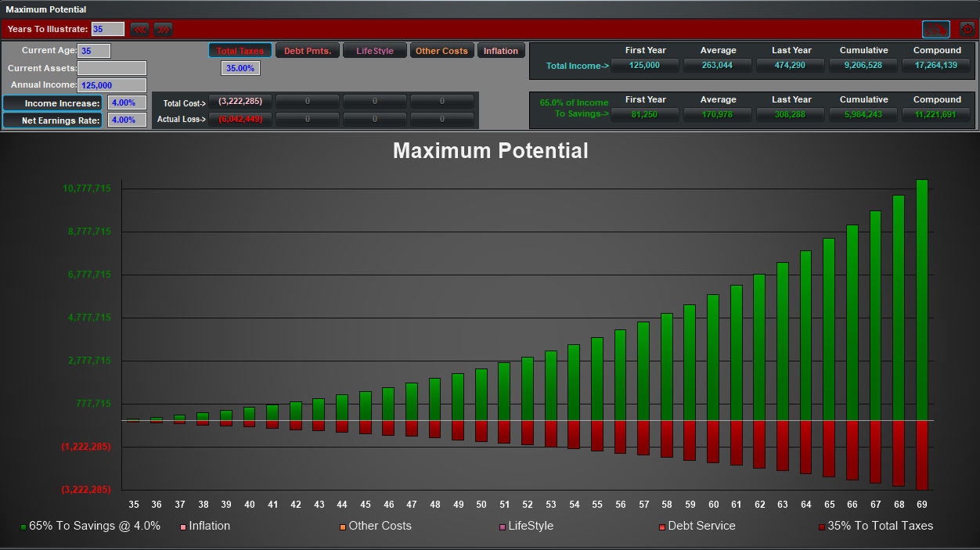Screen dimensions: 980x550
Task: Click the Actual Loss value (6,042,449)
Action: click(240, 119)
